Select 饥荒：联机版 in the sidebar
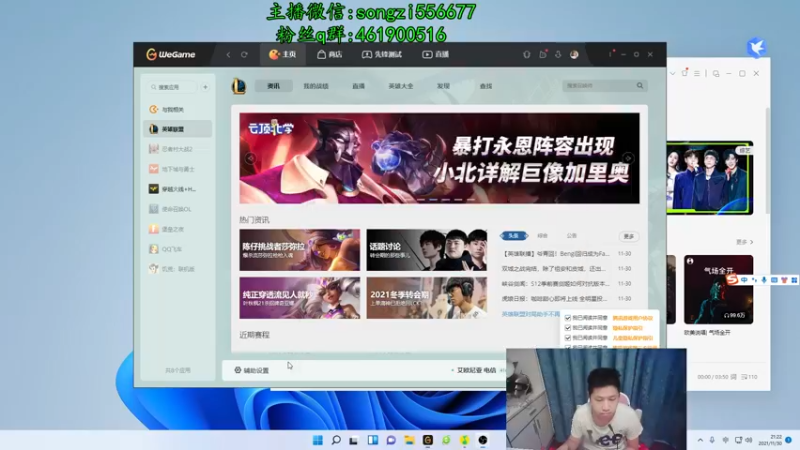 [178, 269]
